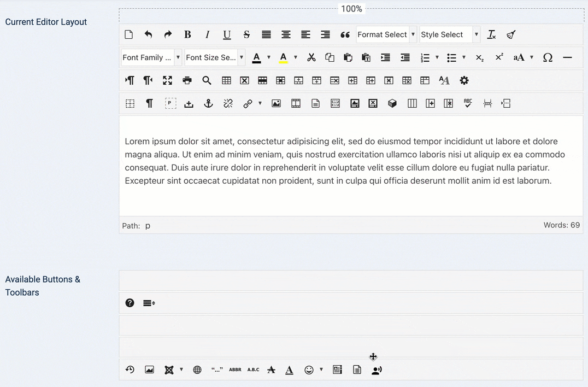Toggle Strikethrough formatting
Image resolution: width=588 pixels, height=387 pixels.
[246, 34]
